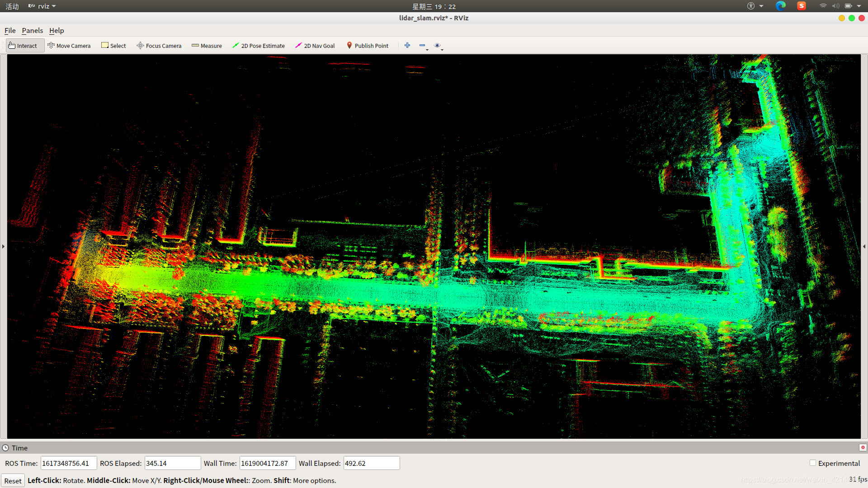Viewport: 868px width, 488px height.
Task: Open the Panels menu
Action: tap(32, 30)
